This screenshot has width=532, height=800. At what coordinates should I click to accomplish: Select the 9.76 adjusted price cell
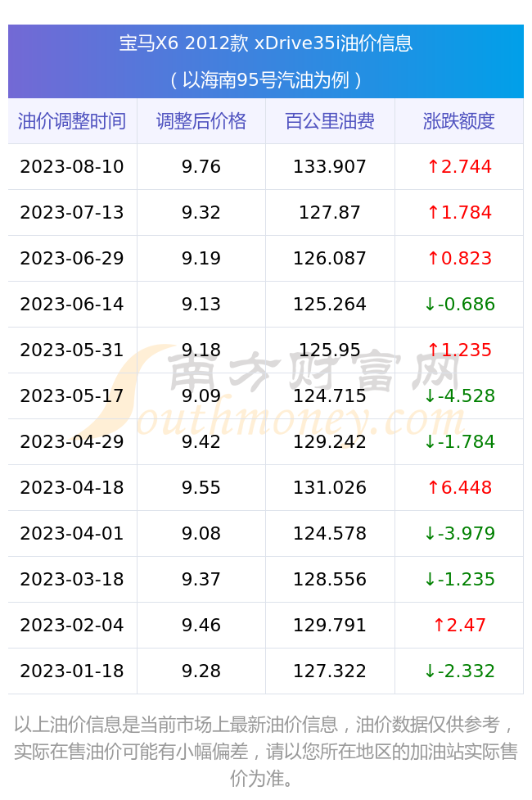tap(201, 167)
